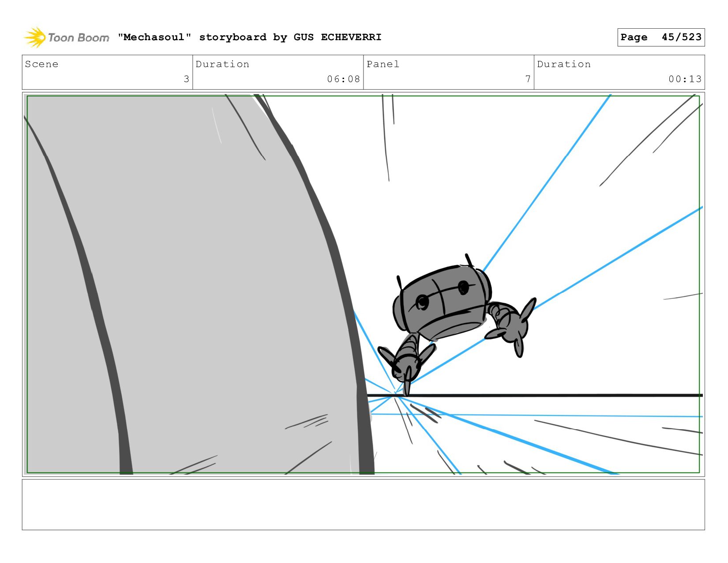Click the Toon Boom logo
The width and height of the screenshot is (728, 563).
66,38
